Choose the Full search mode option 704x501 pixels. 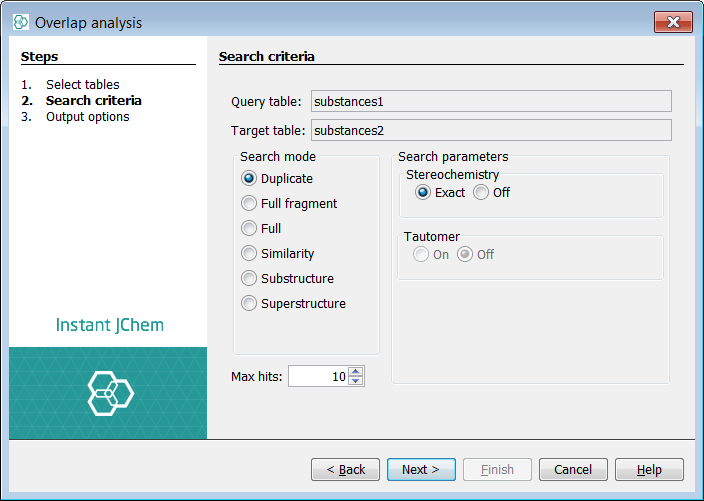[x=249, y=229]
